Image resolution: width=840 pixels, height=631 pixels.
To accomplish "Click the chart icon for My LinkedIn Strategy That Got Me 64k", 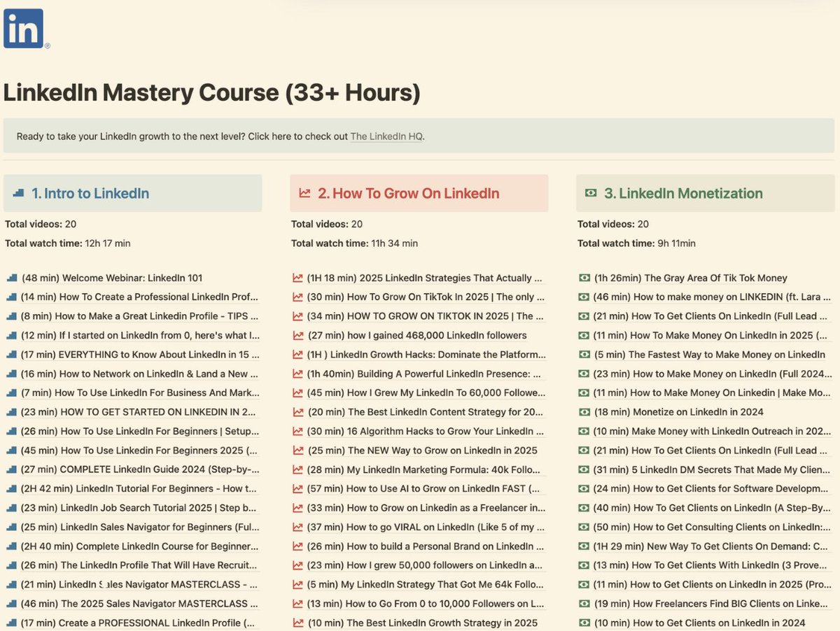I will [x=297, y=584].
